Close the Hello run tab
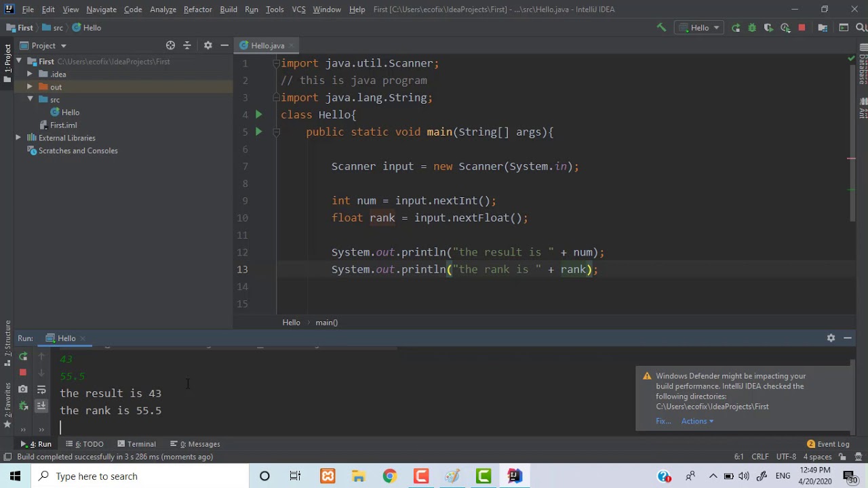This screenshot has height=488, width=868. click(x=83, y=338)
